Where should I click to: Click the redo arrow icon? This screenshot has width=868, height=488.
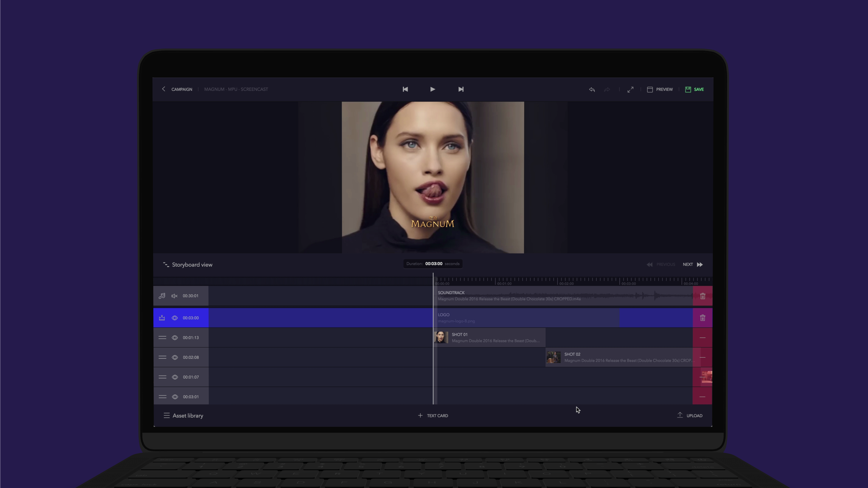pos(607,89)
